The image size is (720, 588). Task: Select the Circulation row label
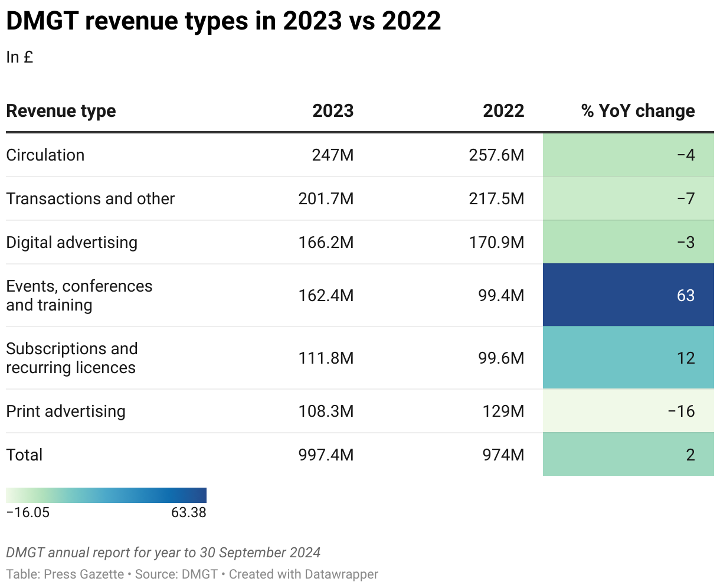tap(45, 155)
